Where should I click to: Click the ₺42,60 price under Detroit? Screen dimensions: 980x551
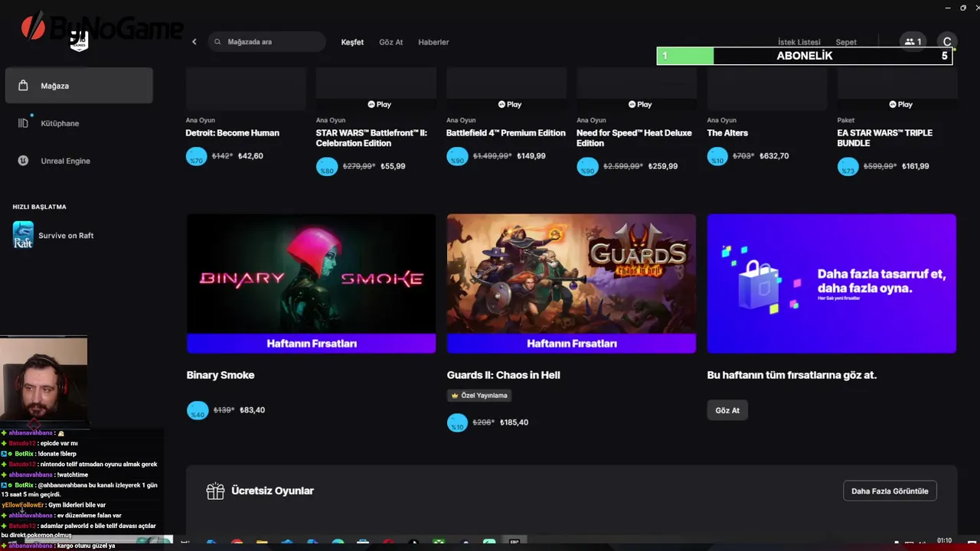[x=250, y=156]
